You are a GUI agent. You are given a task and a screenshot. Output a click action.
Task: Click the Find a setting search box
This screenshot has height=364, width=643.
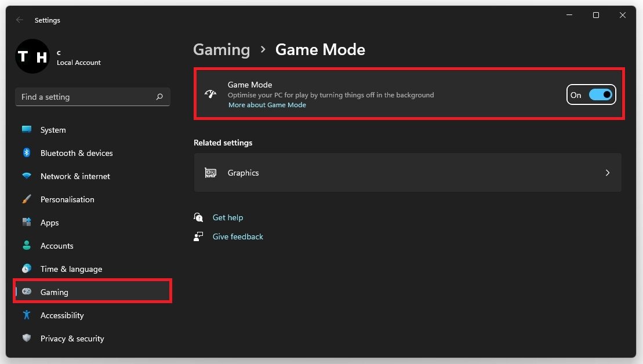pyautogui.click(x=87, y=97)
